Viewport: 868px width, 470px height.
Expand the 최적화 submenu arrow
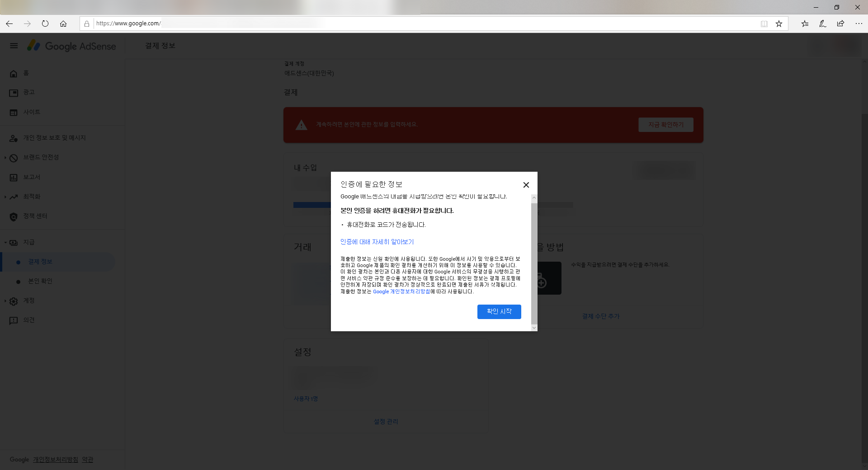point(5,197)
